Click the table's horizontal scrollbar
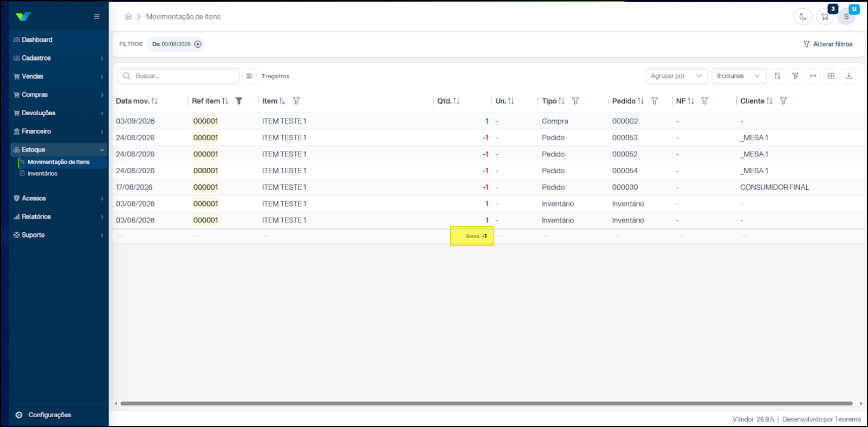The height and width of the screenshot is (427, 868). (x=486, y=404)
